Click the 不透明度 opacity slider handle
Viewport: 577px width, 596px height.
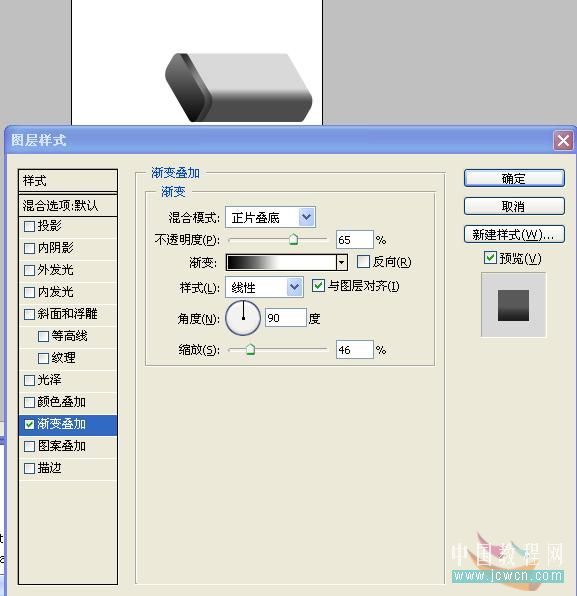click(293, 239)
